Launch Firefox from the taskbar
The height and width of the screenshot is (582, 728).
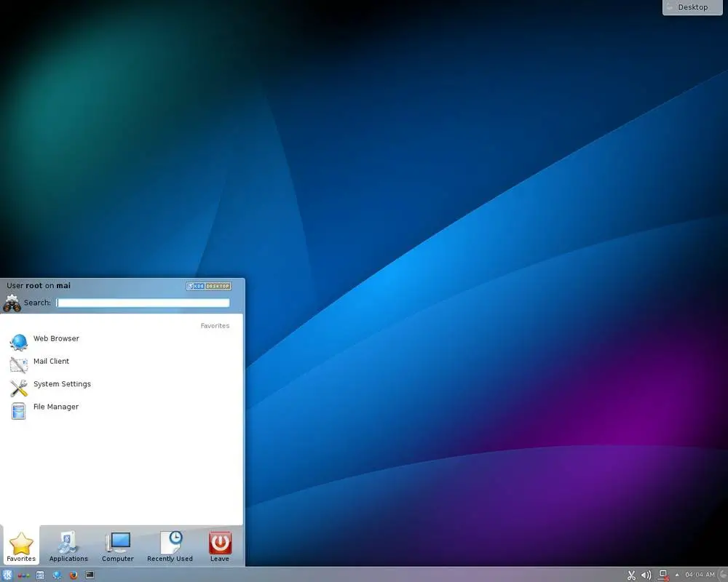(74, 575)
